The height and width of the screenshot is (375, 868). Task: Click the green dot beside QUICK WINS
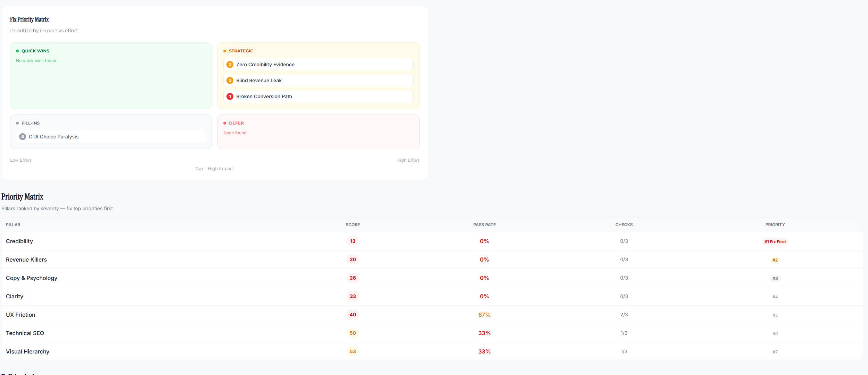click(x=17, y=51)
